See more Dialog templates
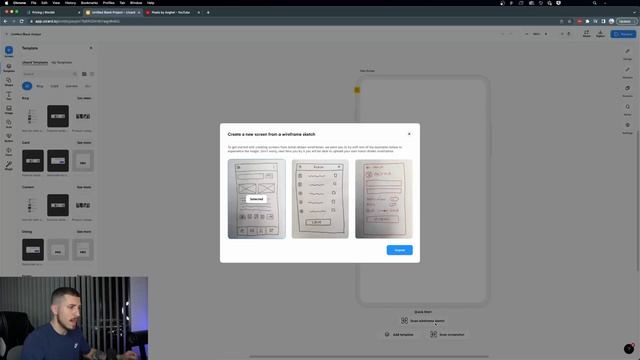Screen dimensions: 640x360 point(84,231)
